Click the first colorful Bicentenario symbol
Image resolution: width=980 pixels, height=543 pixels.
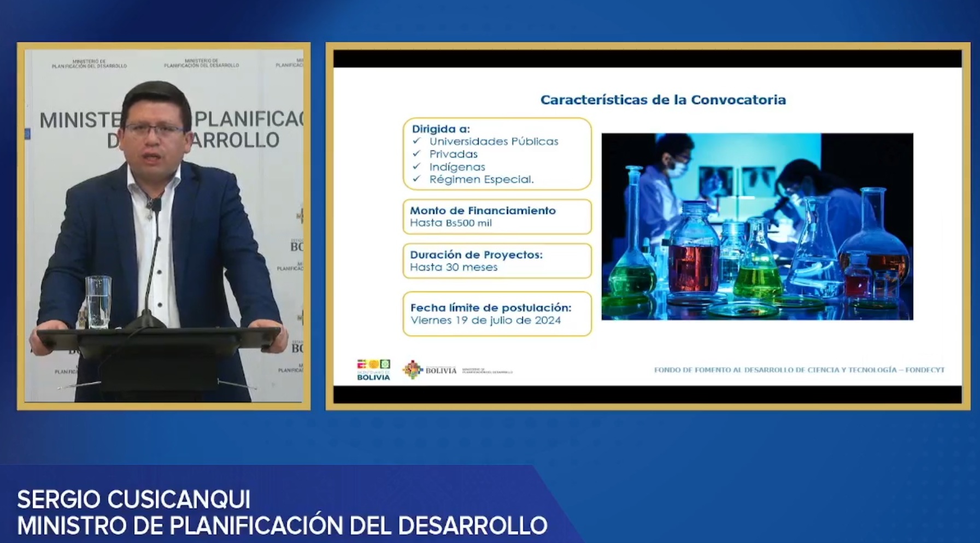point(362,363)
